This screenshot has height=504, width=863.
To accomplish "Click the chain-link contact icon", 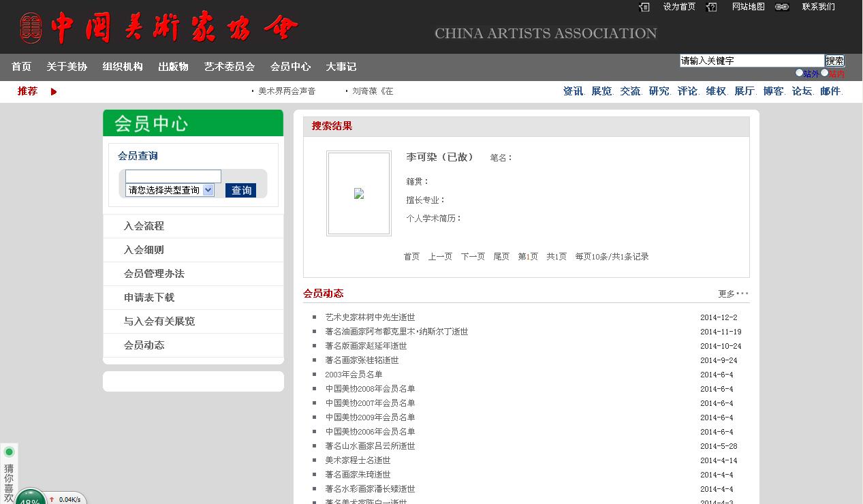I will [782, 7].
